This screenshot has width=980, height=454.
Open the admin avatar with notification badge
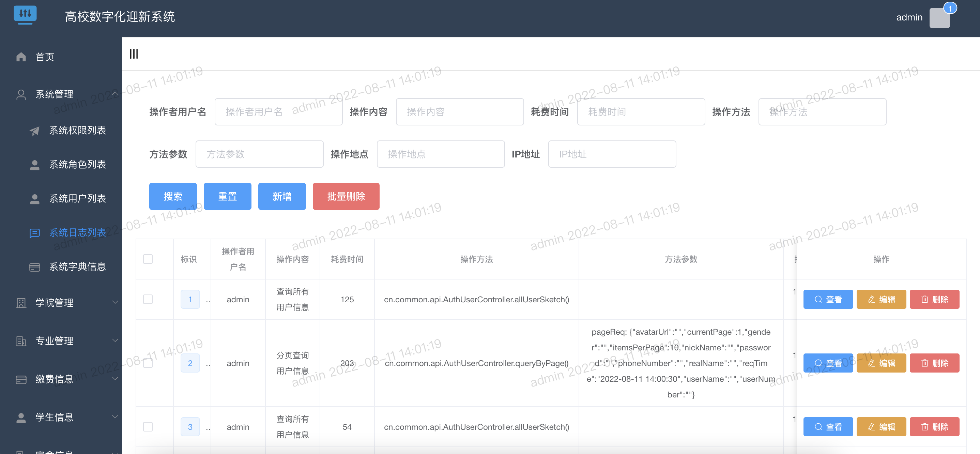(x=940, y=17)
